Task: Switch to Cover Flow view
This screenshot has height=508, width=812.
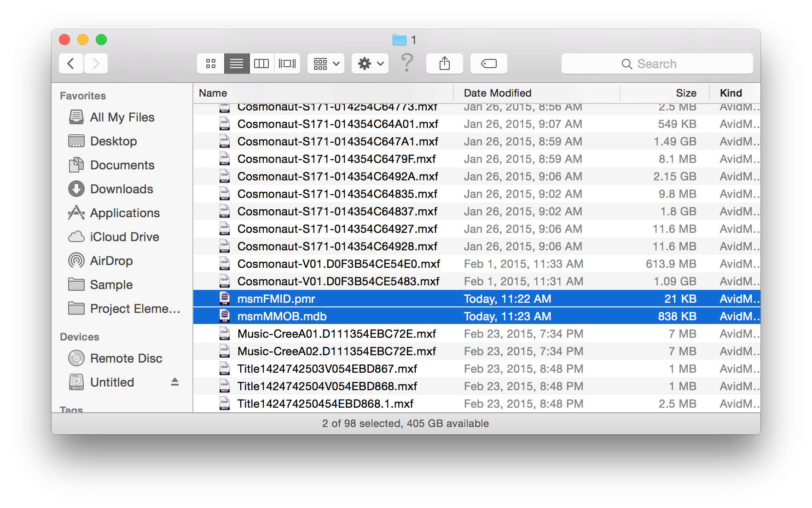Action: 287,63
